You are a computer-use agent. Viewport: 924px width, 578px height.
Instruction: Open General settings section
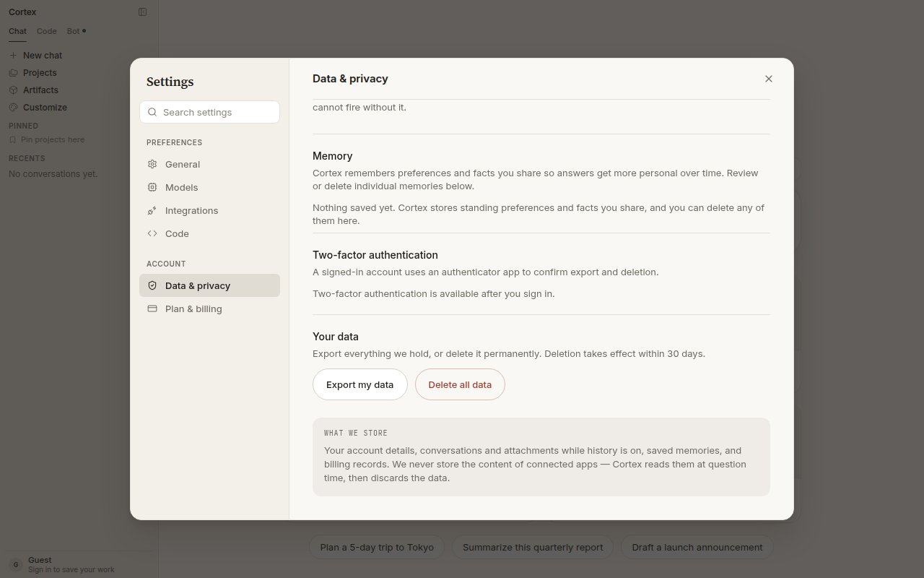(x=209, y=164)
